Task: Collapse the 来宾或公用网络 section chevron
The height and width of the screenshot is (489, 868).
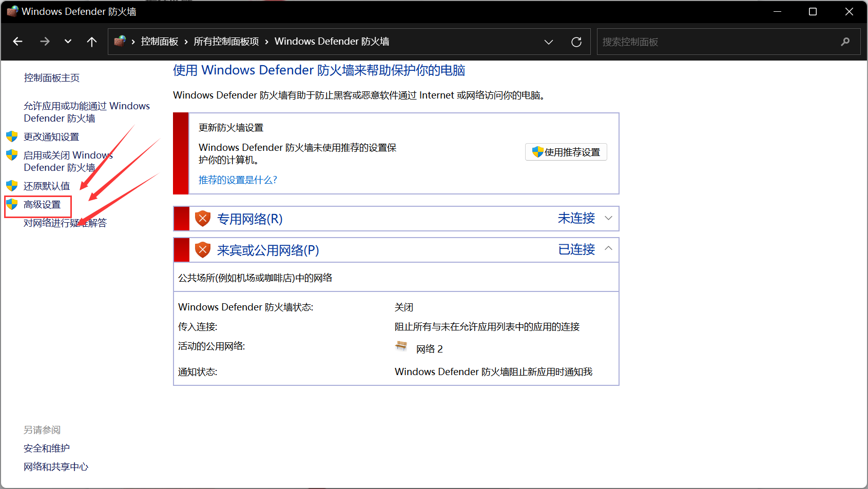Action: pos(608,249)
